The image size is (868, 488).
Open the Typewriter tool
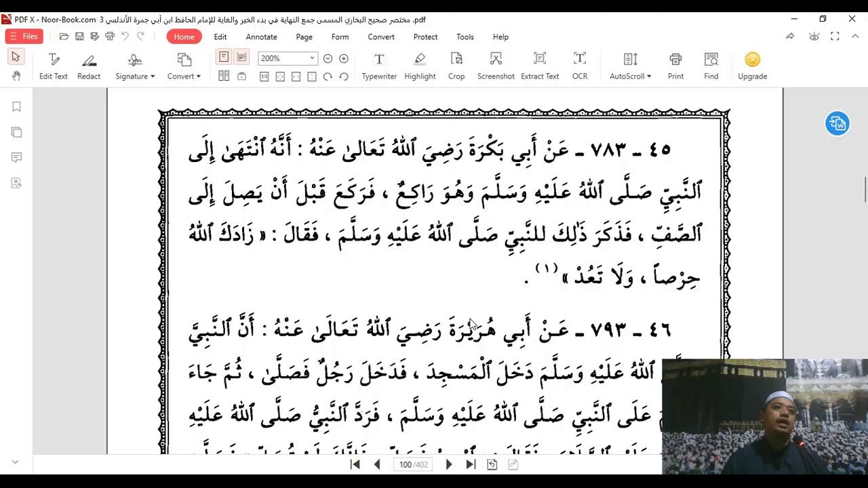click(379, 66)
